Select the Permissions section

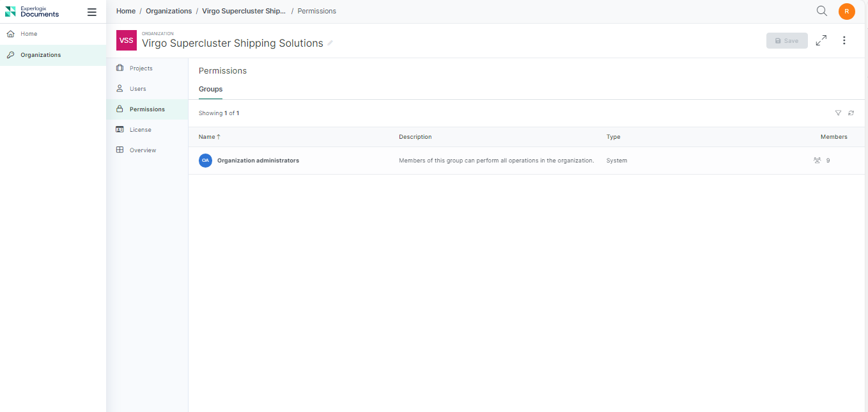pos(148,109)
